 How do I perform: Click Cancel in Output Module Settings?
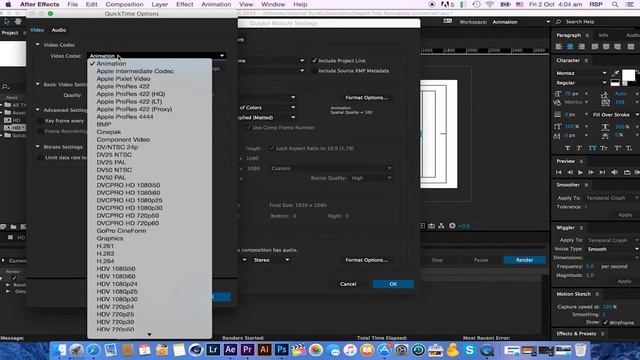(348, 284)
